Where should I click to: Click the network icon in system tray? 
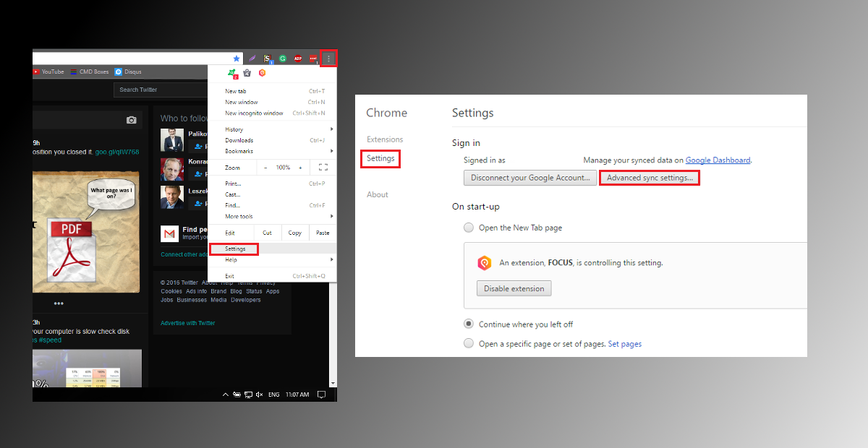[248, 395]
